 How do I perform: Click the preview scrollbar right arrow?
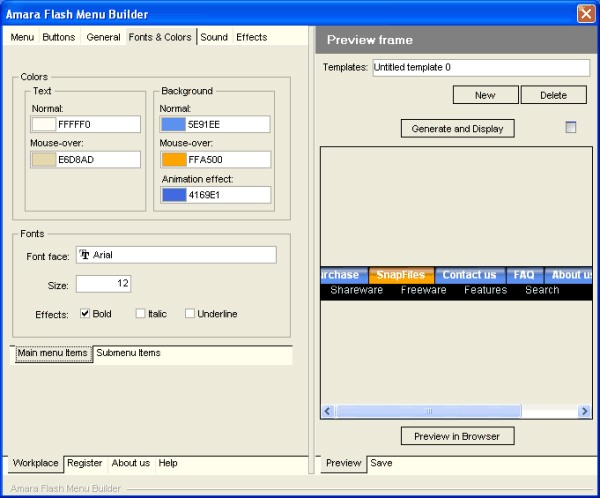[x=584, y=411]
